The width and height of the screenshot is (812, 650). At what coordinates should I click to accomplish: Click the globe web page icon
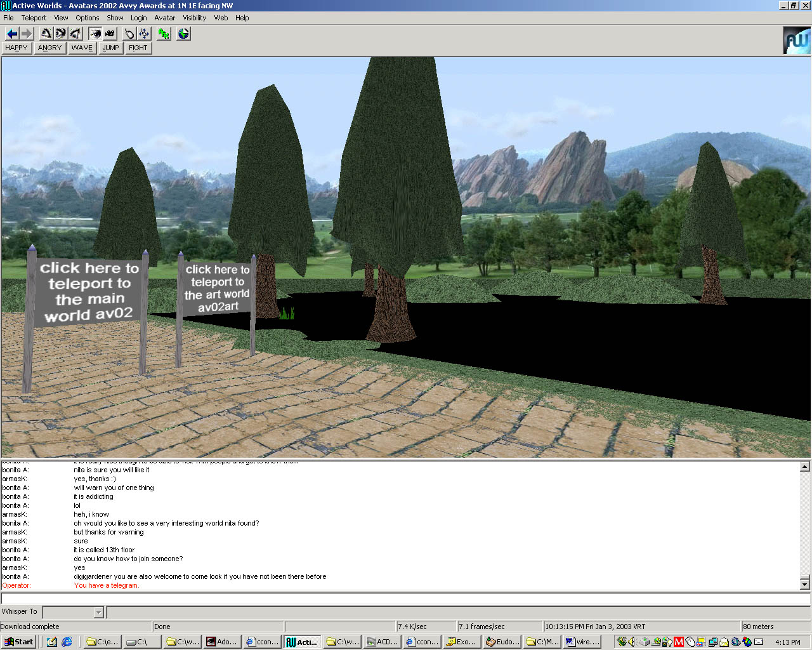pos(183,34)
